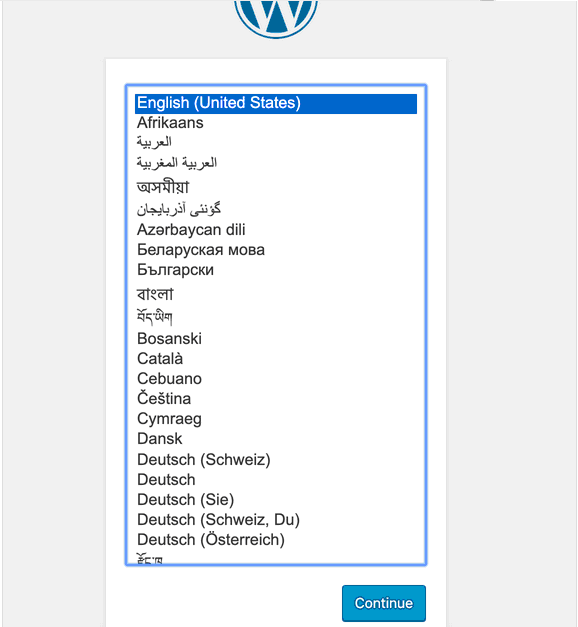Screen dimensions: 578x627
Task: Choose Afrikaans from language list
Action: (276, 123)
